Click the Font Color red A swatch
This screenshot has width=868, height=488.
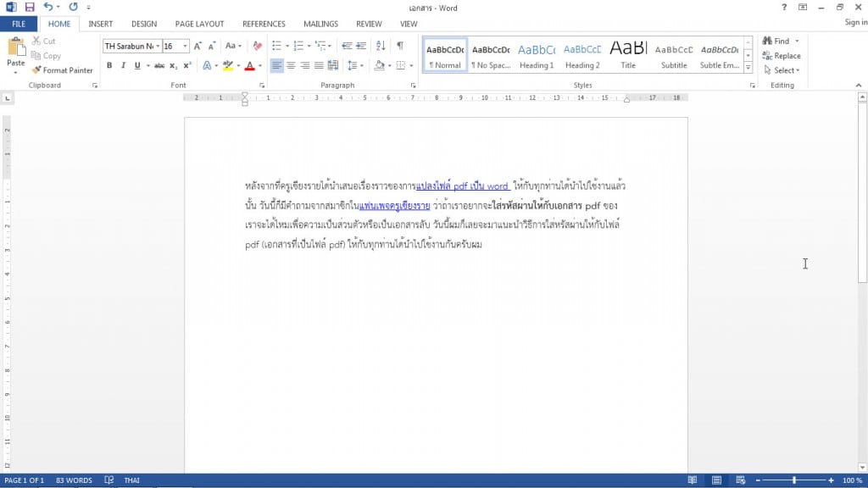coord(250,65)
